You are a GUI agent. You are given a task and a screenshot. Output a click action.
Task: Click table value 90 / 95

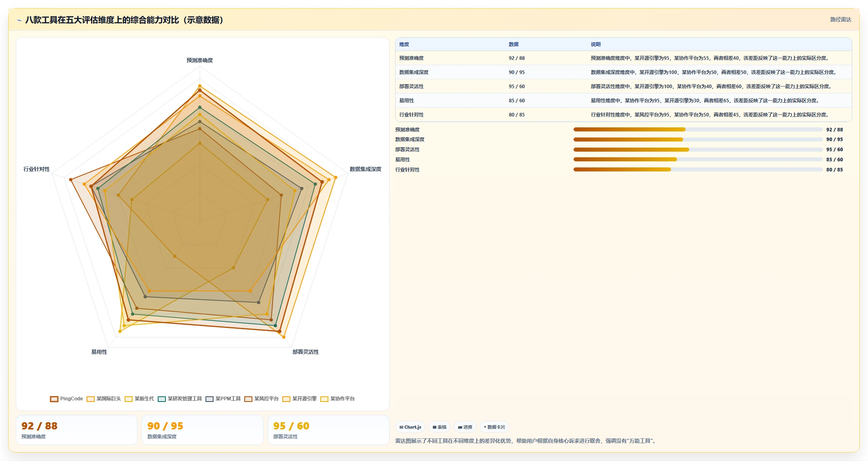pyautogui.click(x=517, y=72)
